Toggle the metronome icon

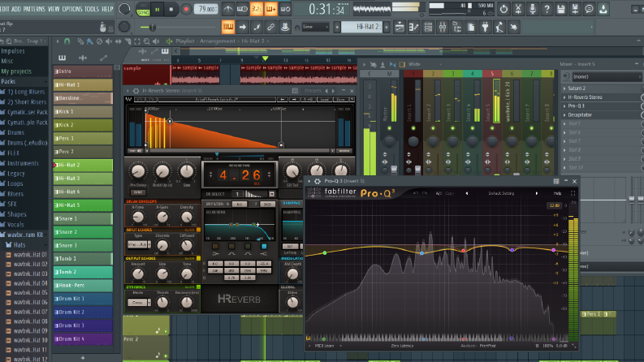(228, 9)
